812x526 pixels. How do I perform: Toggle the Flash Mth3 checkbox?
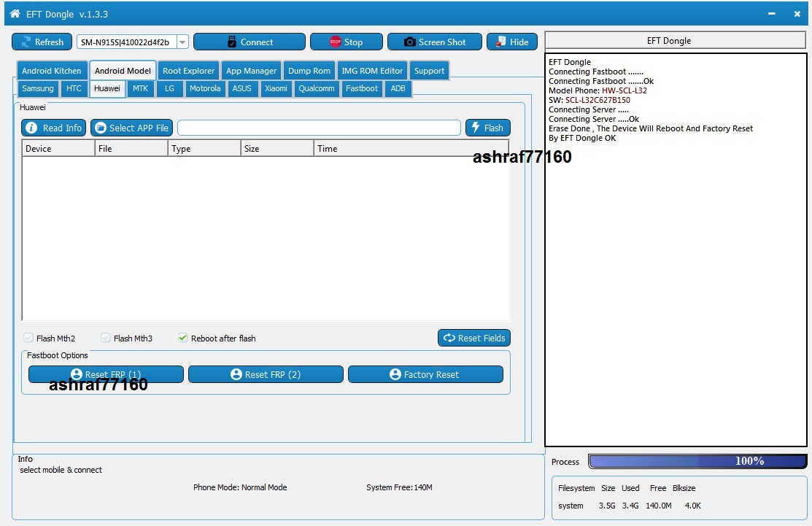(106, 338)
